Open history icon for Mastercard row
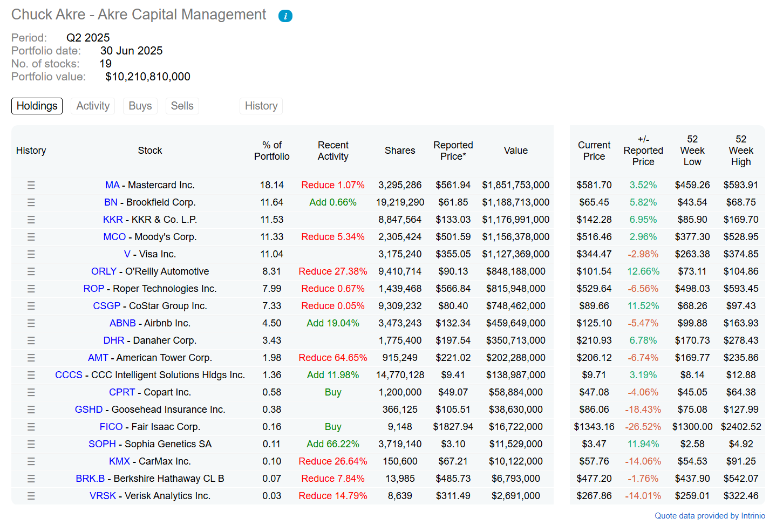This screenshot has height=532, width=783. (x=31, y=185)
